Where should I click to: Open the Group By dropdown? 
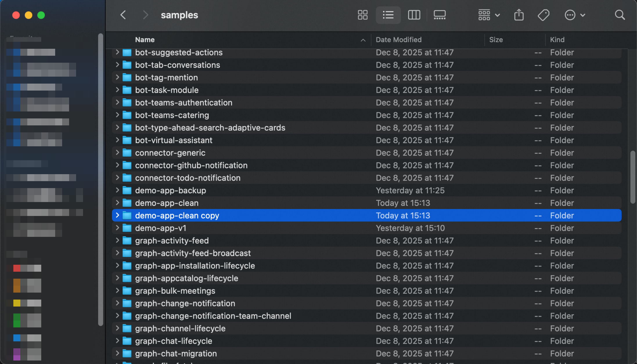(x=489, y=15)
